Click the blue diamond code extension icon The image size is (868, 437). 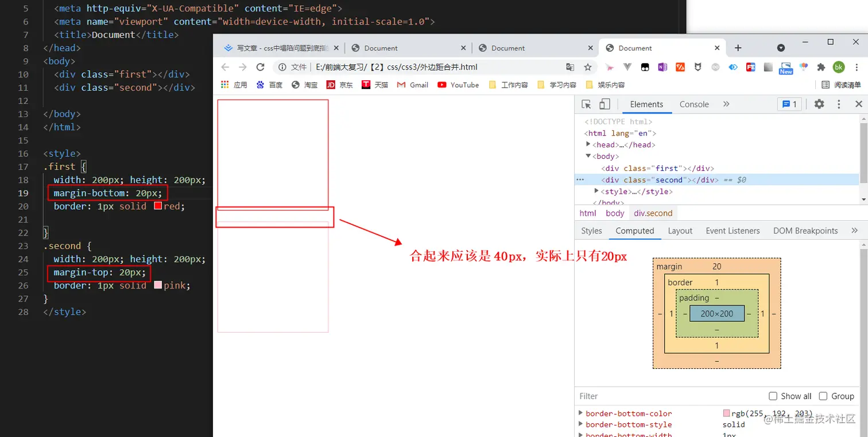[x=733, y=67]
